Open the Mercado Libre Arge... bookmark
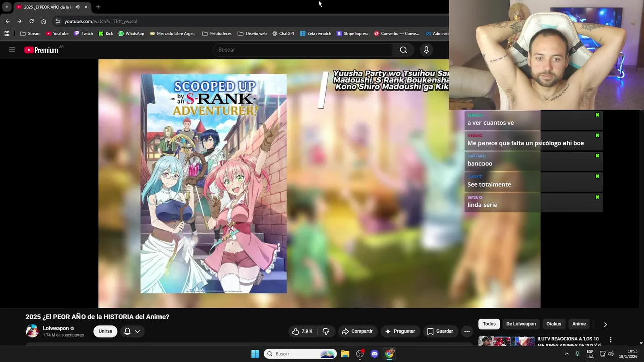Image resolution: width=644 pixels, height=362 pixels. tap(173, 34)
